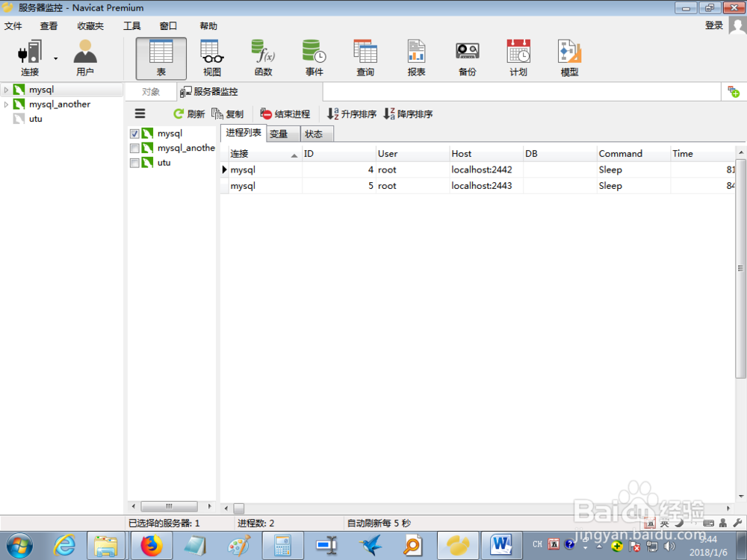Image resolution: width=747 pixels, height=560 pixels.
Task: Sort by the Time column header
Action: click(x=703, y=153)
